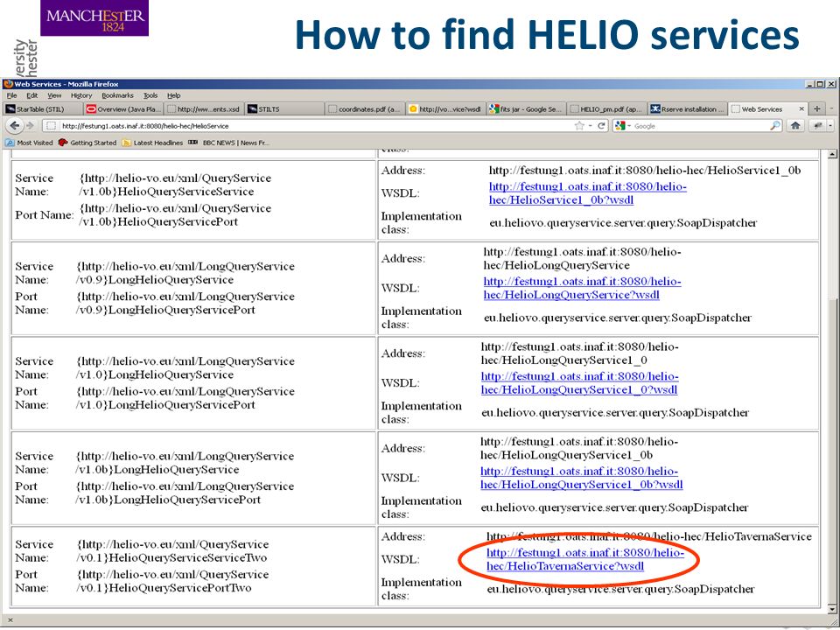The image size is (840, 630).
Task: Go back with the browser back arrow
Action: (x=15, y=126)
